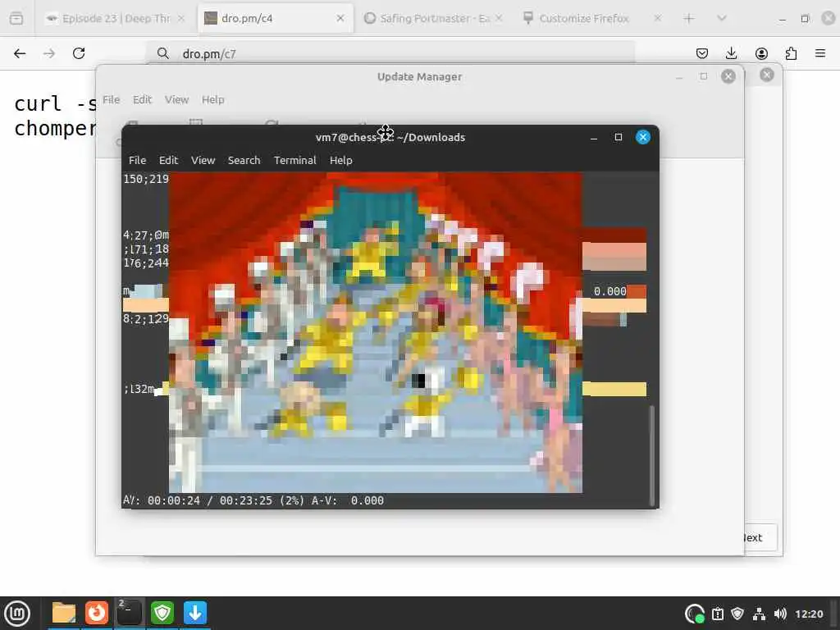Open terminal Help menu
This screenshot has width=840, height=630.
[340, 160]
